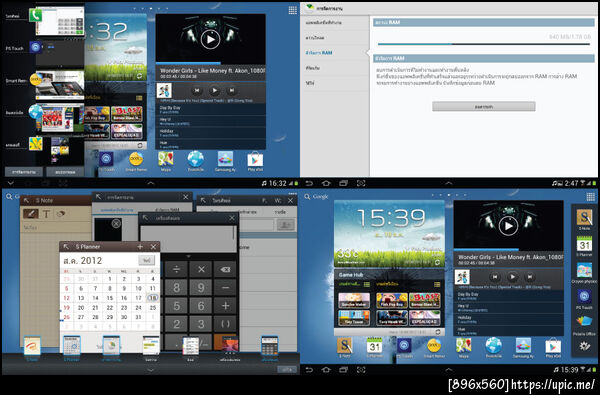Play the Wonder Girls video on 15:39 screen
This screenshot has width=600, height=395.
508,226
